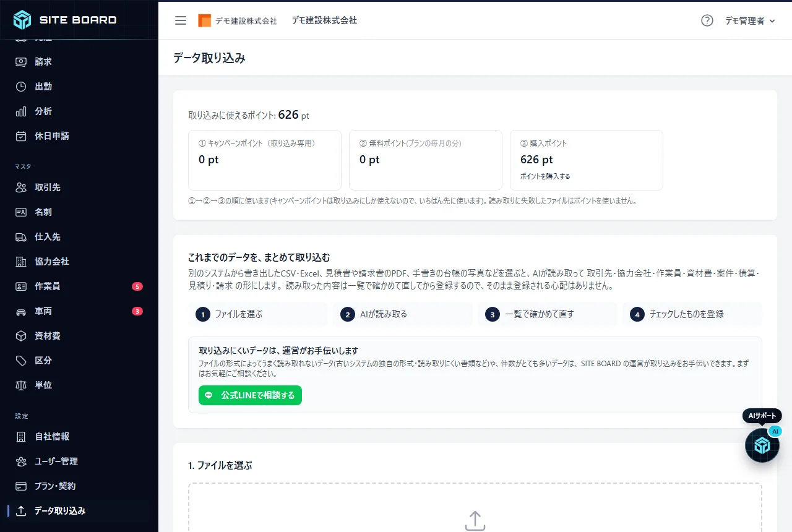Click the 購入ポイント 626 pt value
Image resolution: width=792 pixels, height=532 pixels.
536,160
